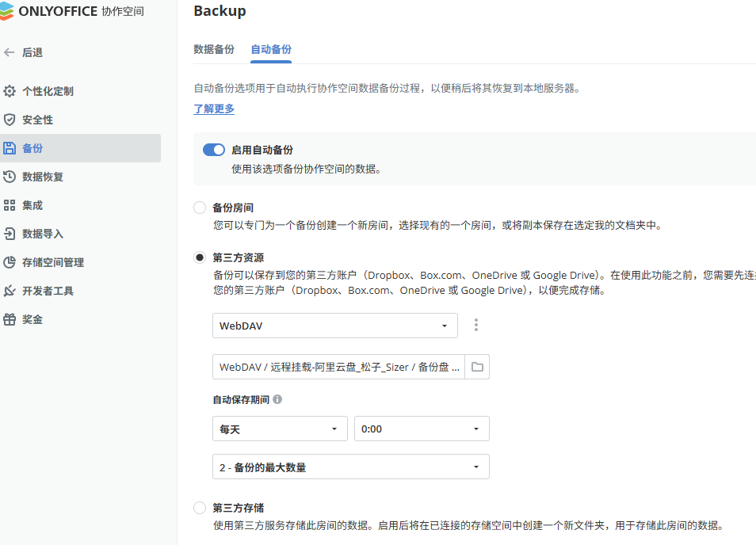Select the 安全性 shield icon
756x545 pixels.
pos(10,120)
